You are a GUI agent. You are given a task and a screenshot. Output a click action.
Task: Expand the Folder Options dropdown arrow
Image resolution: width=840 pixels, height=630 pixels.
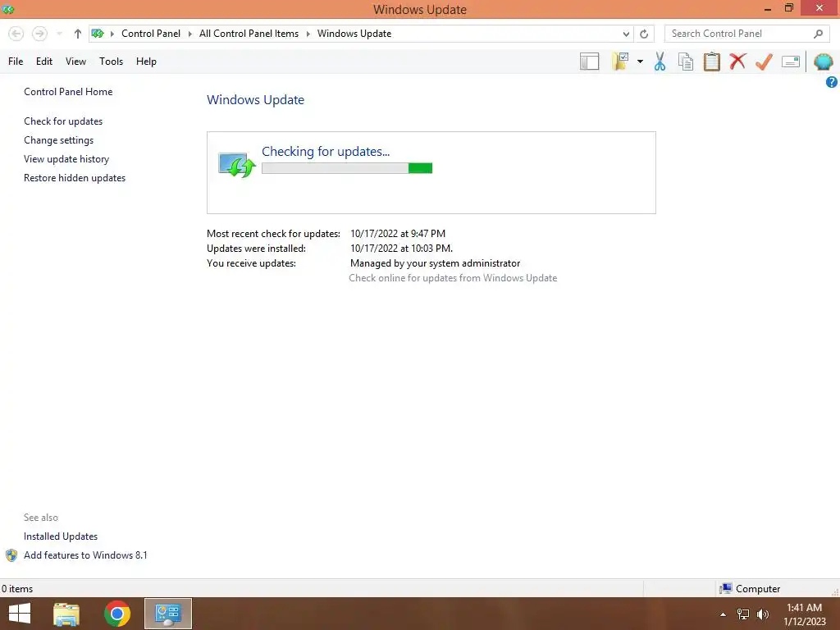640,62
